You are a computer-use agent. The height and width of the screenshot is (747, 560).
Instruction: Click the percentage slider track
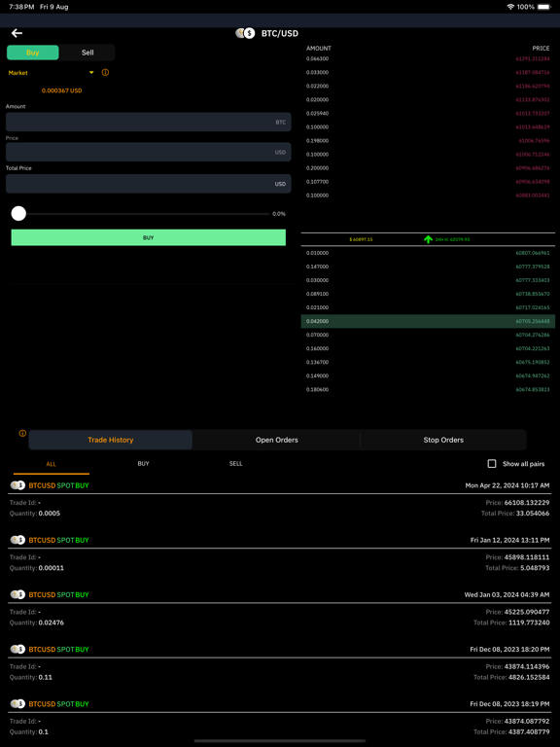tap(148, 214)
